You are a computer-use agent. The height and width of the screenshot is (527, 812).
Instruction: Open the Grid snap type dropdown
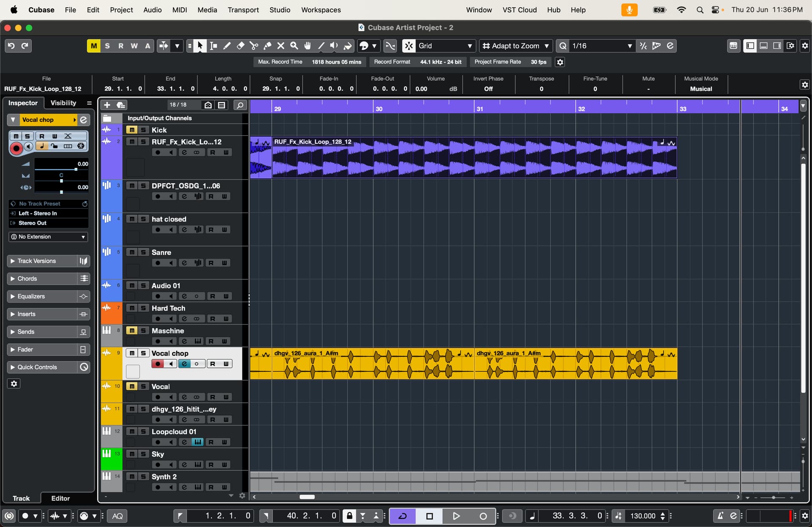pyautogui.click(x=445, y=46)
